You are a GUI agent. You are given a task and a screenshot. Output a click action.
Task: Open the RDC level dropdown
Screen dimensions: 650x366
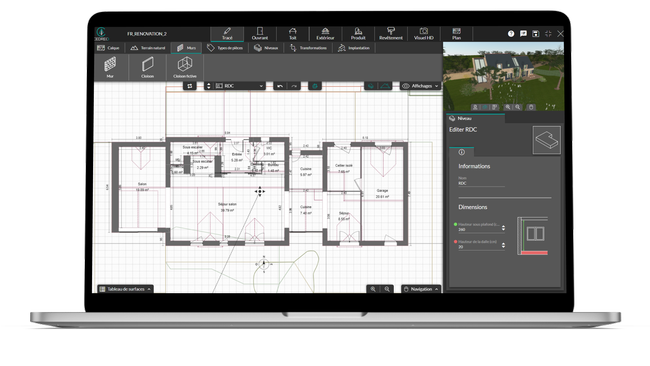pos(239,86)
